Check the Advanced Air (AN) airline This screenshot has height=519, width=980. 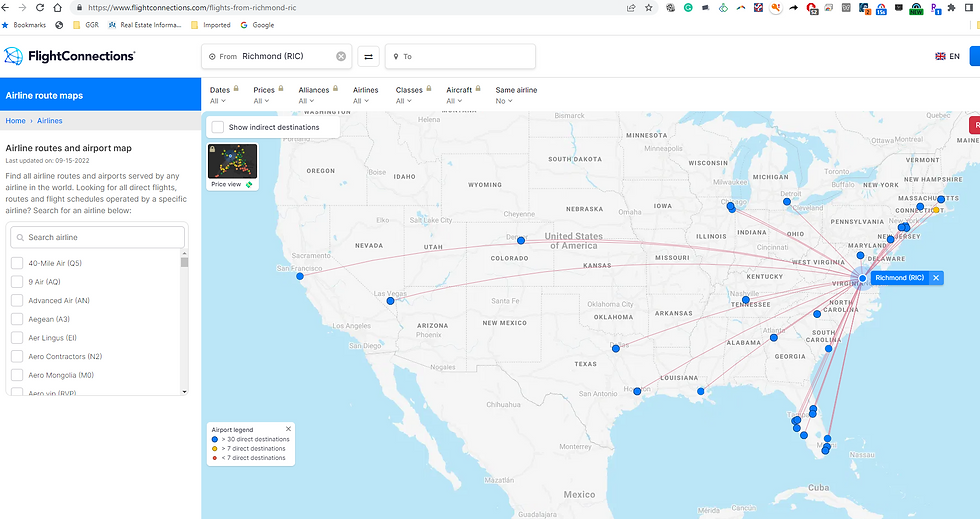click(18, 301)
